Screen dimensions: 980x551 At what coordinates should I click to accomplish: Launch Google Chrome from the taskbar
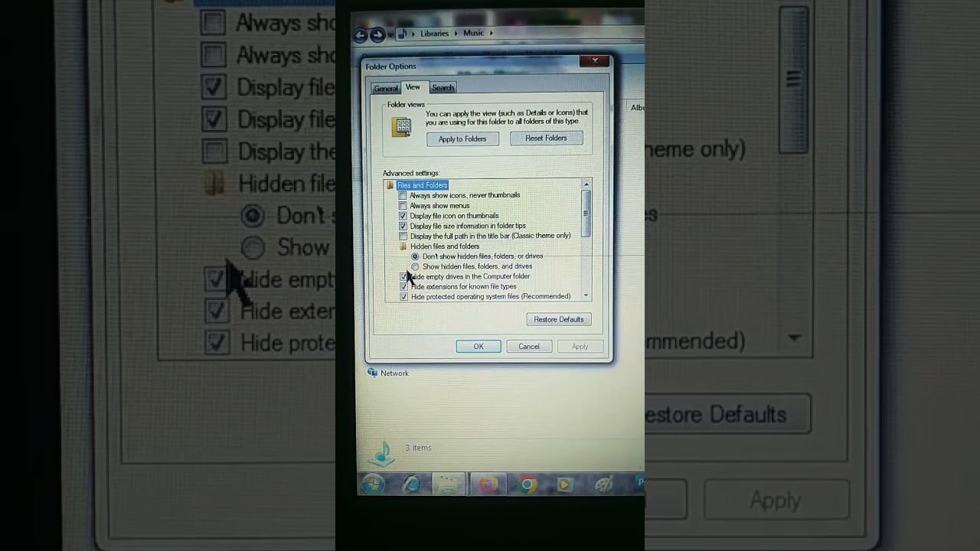[527, 484]
